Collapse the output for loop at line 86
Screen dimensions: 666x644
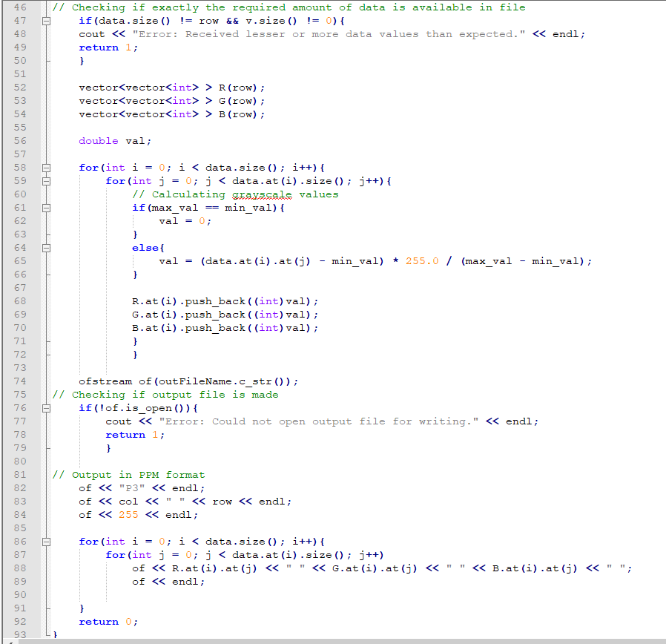pyautogui.click(x=45, y=541)
